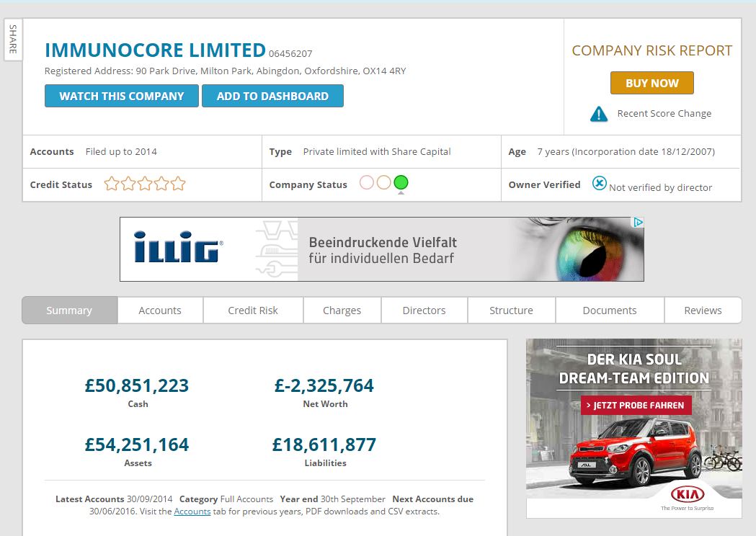
Task: Click the assets value £54,251,164
Action: pyautogui.click(x=137, y=445)
